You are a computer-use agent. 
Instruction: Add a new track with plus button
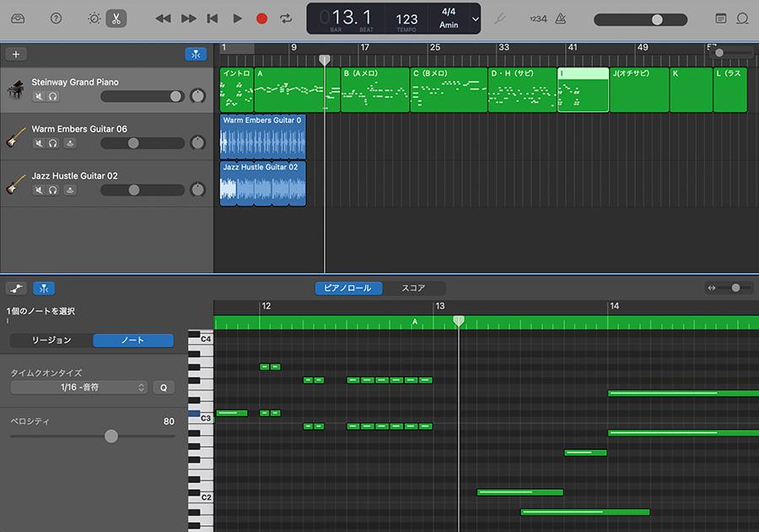tap(16, 54)
